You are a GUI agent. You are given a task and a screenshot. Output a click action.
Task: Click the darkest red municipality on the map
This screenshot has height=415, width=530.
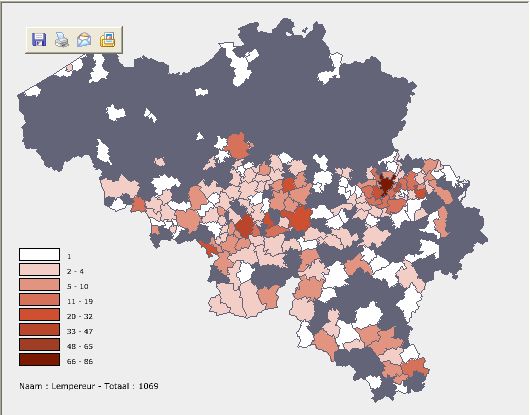(x=386, y=185)
